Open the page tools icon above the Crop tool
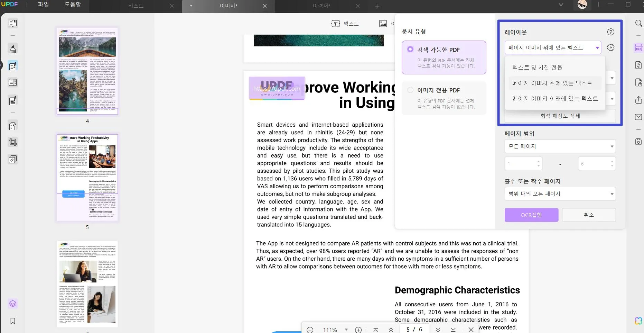The image size is (644, 333). [x=13, y=126]
